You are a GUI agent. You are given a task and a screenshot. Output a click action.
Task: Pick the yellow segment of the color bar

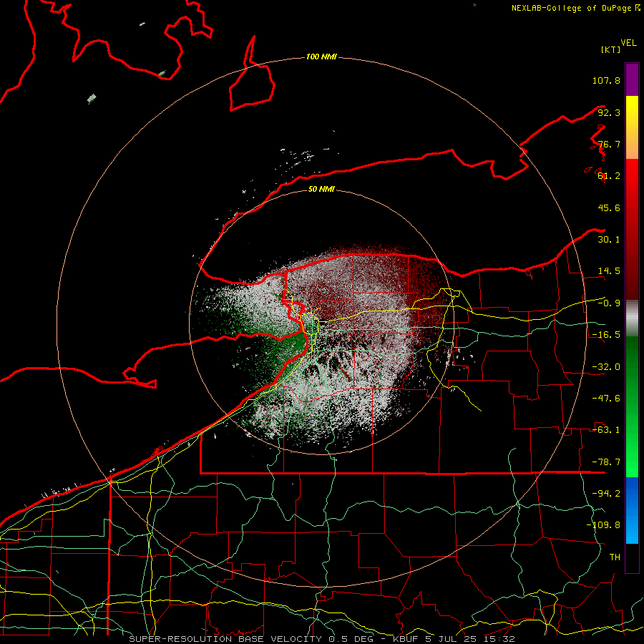pos(632,127)
